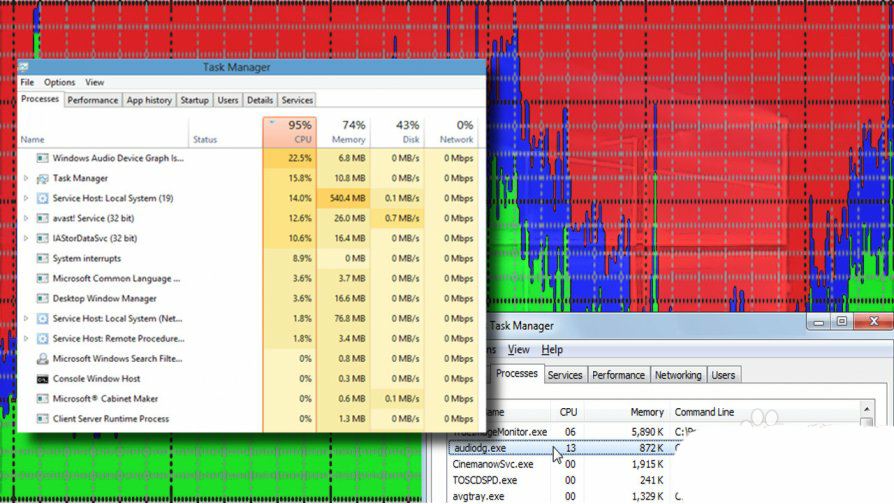Click the Windows Audio Device Graph icon
This screenshot has height=504, width=894.
pos(42,158)
